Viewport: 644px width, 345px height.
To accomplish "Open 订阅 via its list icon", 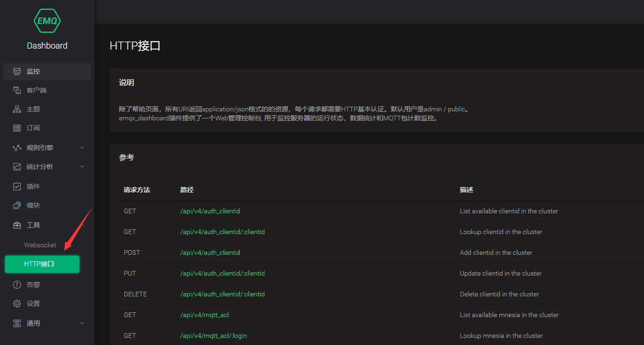I will [x=17, y=128].
